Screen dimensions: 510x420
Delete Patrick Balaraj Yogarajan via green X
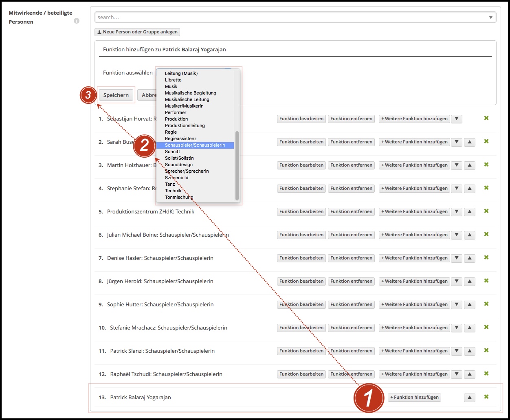pos(486,397)
